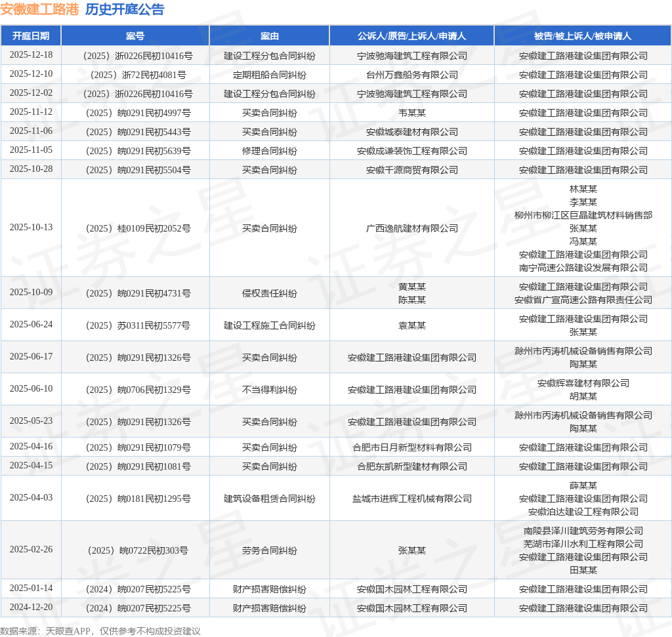
Task: Select the date 2025-12-18
Action: click(31, 55)
